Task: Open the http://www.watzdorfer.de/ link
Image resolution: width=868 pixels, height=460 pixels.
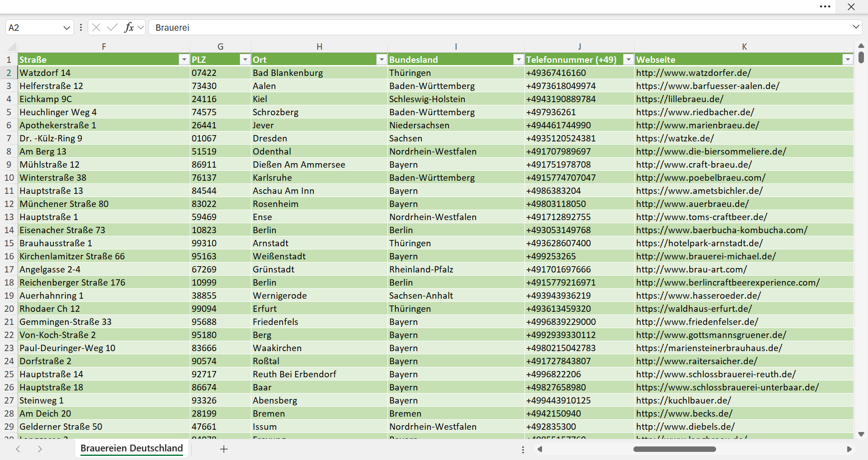Action: point(693,73)
